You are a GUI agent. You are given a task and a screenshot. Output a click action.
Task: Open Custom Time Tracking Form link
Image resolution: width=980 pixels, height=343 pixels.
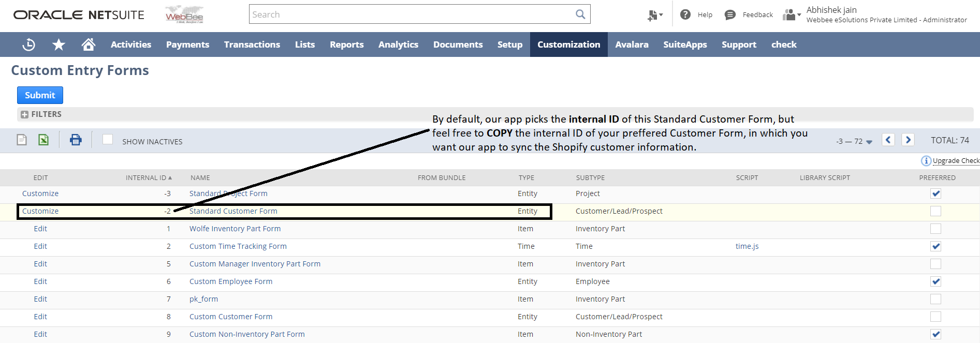(238, 246)
